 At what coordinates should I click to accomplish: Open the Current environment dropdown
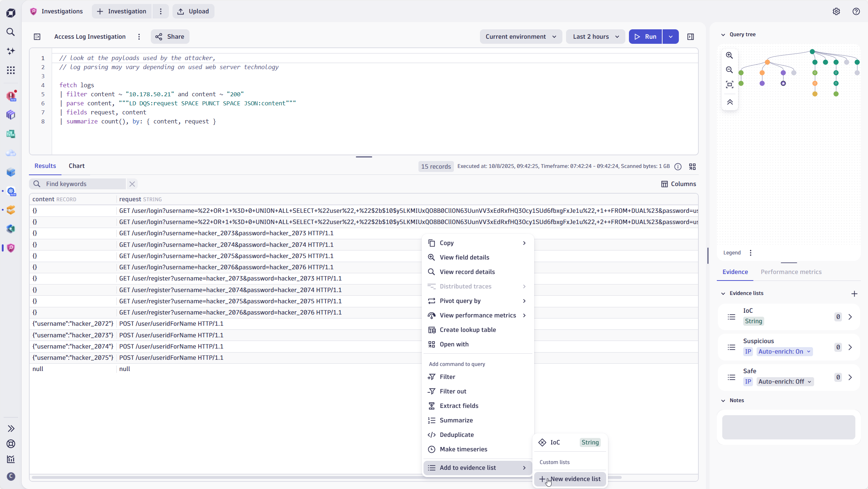520,37
